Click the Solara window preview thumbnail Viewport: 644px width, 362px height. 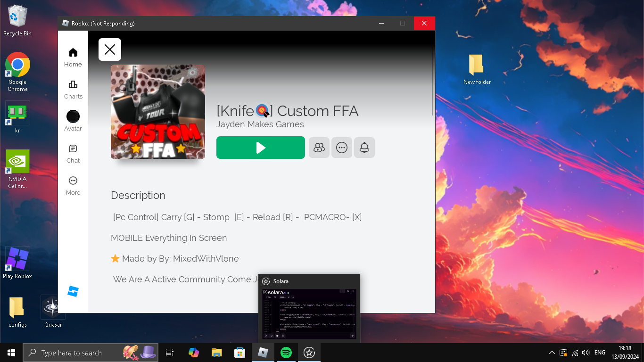[309, 314]
